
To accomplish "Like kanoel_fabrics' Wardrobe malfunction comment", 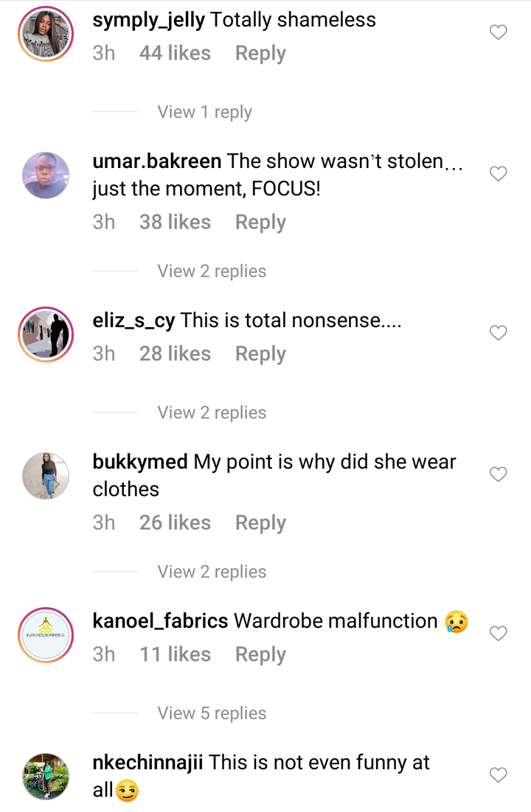I will 499,634.
